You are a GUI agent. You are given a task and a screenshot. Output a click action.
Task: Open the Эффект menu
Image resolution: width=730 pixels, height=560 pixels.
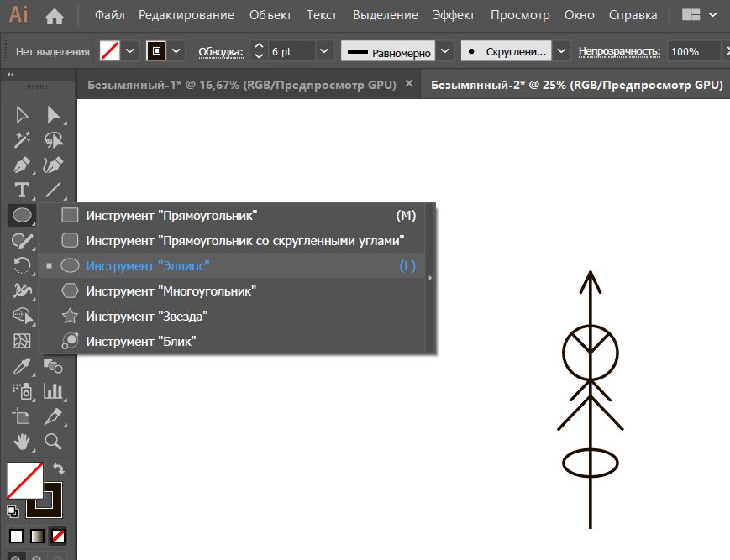tap(454, 15)
